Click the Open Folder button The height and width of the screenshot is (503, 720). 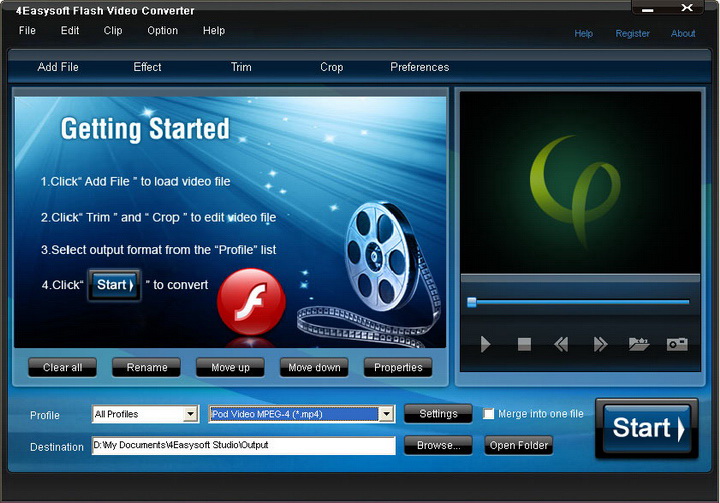518,445
